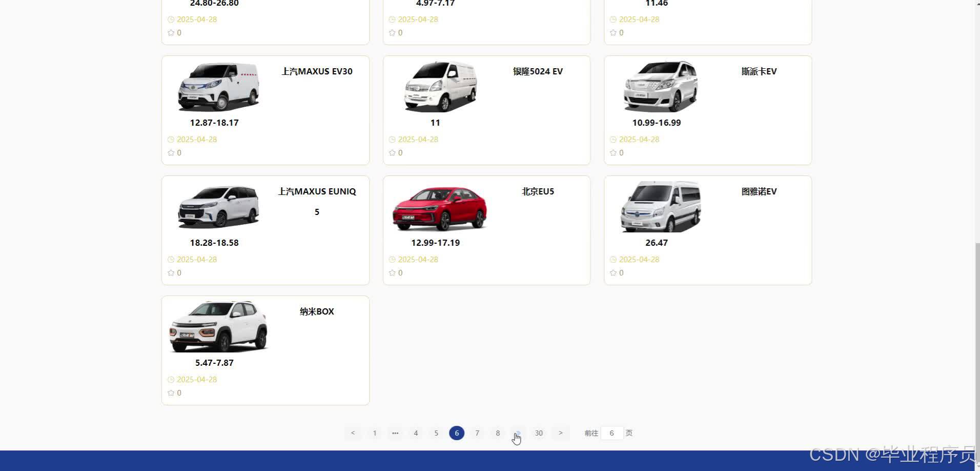This screenshot has width=980, height=471.
Task: Select page 5 in the pager
Action: [x=436, y=433]
